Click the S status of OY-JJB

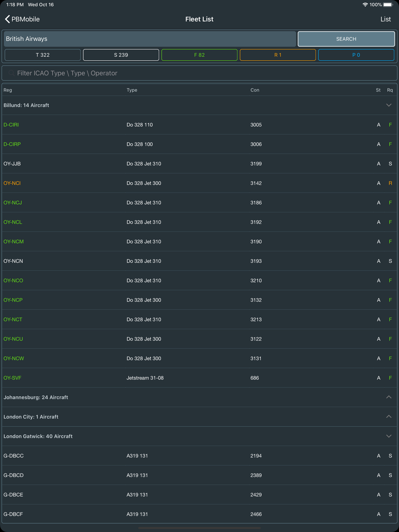[390, 164]
